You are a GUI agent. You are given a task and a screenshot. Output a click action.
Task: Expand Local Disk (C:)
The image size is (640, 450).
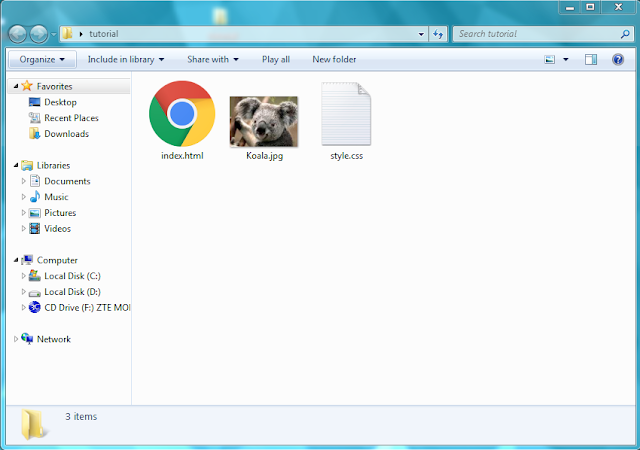(23, 276)
